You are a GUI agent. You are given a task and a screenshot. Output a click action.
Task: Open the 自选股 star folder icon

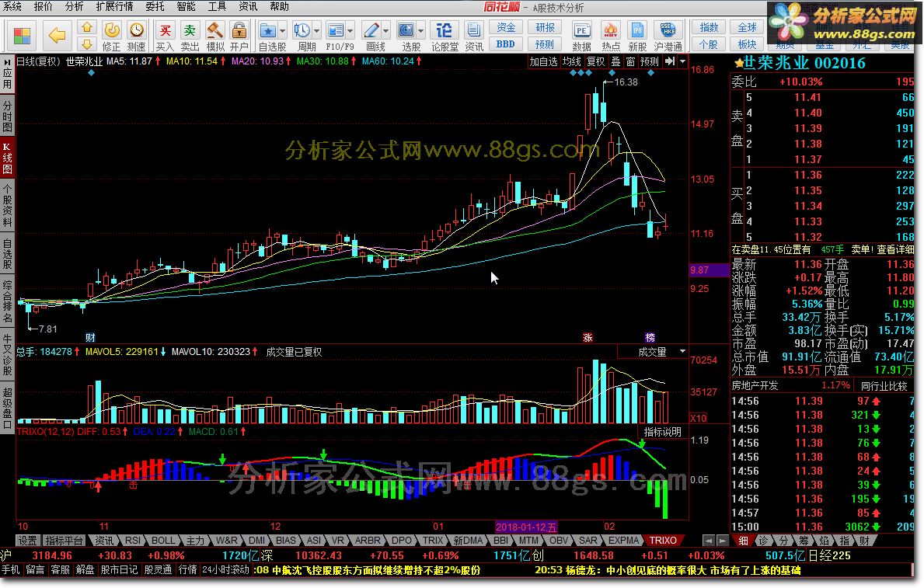[268, 30]
